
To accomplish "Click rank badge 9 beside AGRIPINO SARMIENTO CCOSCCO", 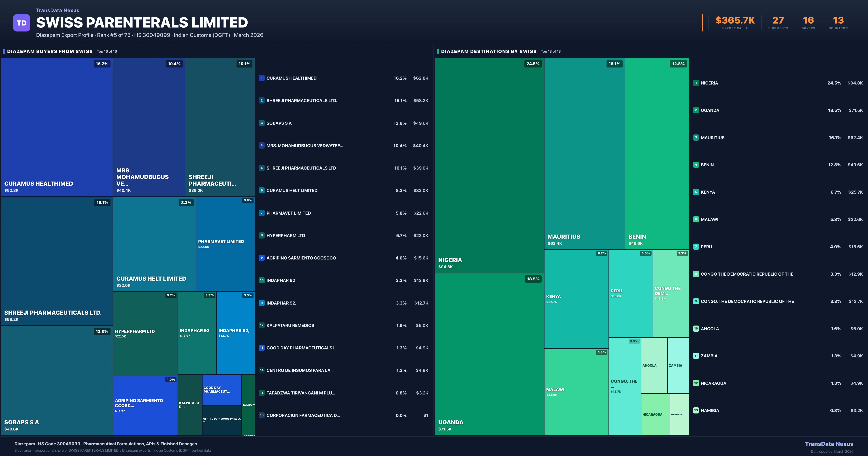I will point(261,258).
